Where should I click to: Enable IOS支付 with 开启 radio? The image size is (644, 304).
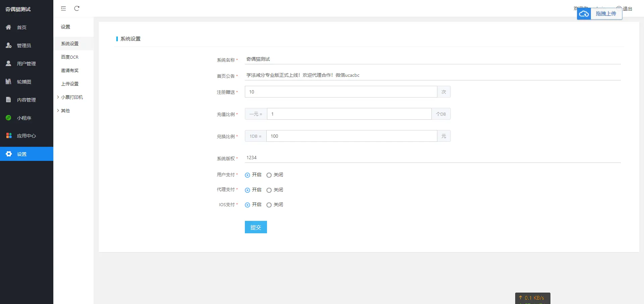tap(248, 205)
